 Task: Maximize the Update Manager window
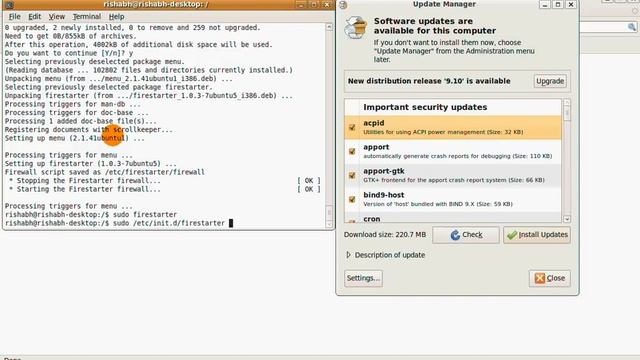click(558, 4)
